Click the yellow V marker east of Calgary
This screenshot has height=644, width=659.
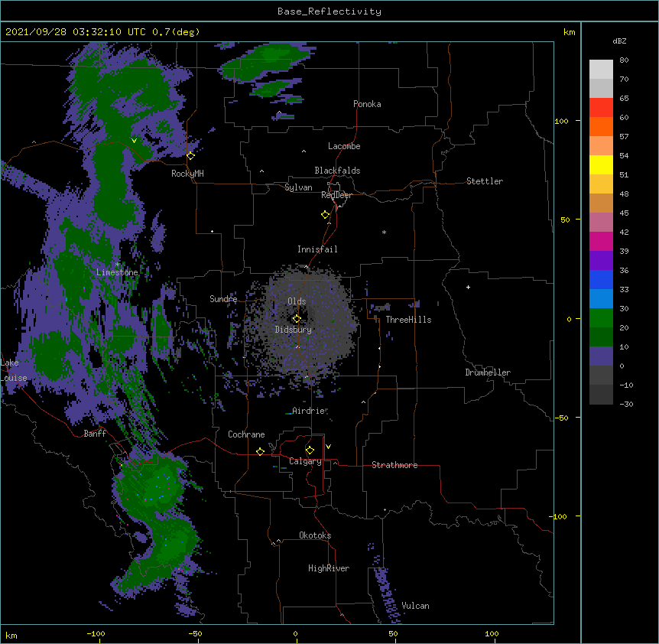pyautogui.click(x=328, y=447)
